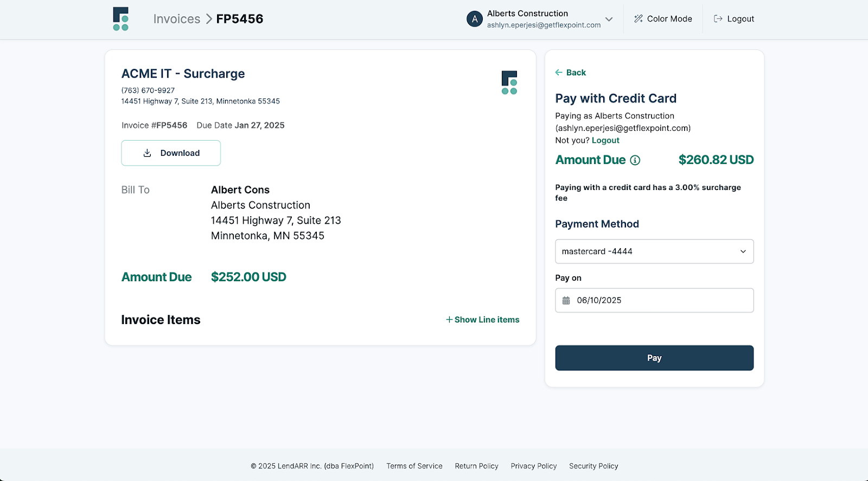Click the FlexPoint logo on the invoice card

pos(508,83)
